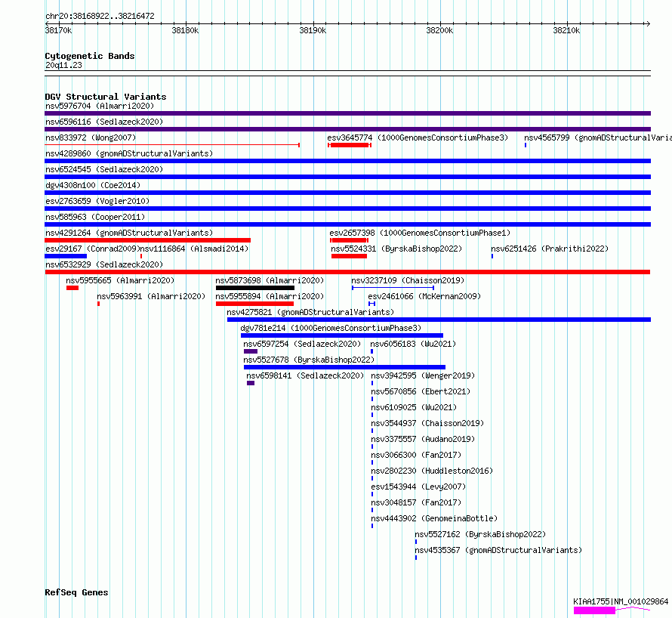Click the KIAA1755 magenta gene exon block
This screenshot has width=672, height=618.
(x=594, y=610)
